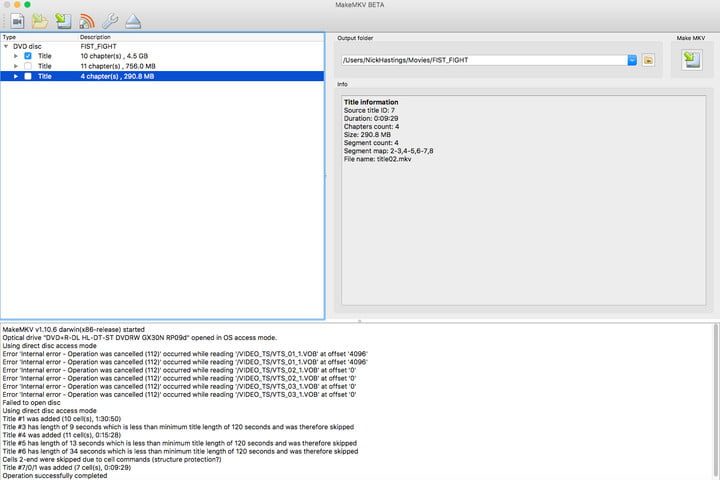720x480 pixels.
Task: Browse for output folder with the folder icon
Action: [x=648, y=60]
